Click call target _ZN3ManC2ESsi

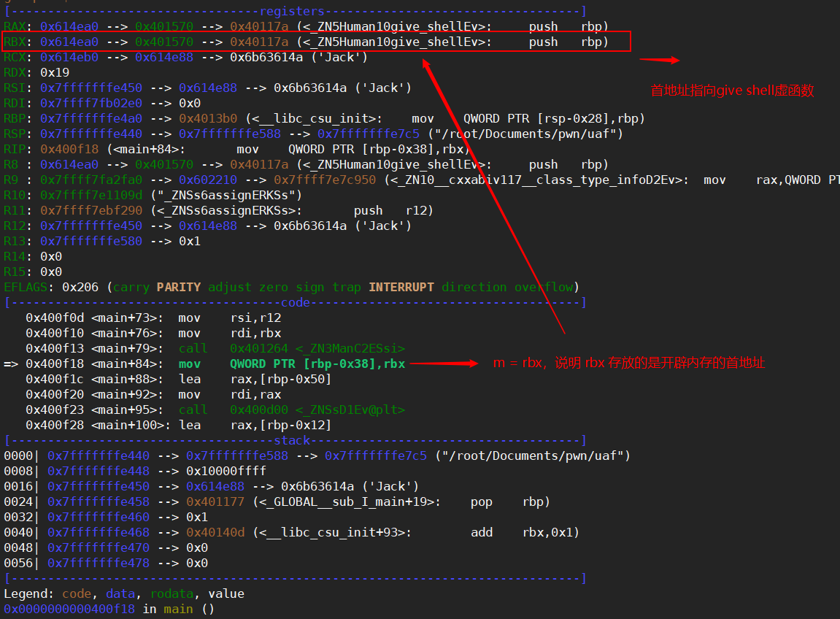350,349
